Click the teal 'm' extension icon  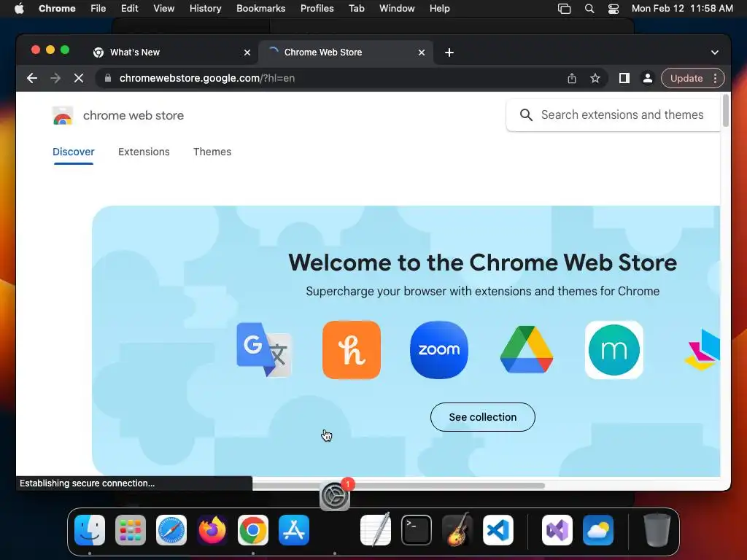[614, 350]
